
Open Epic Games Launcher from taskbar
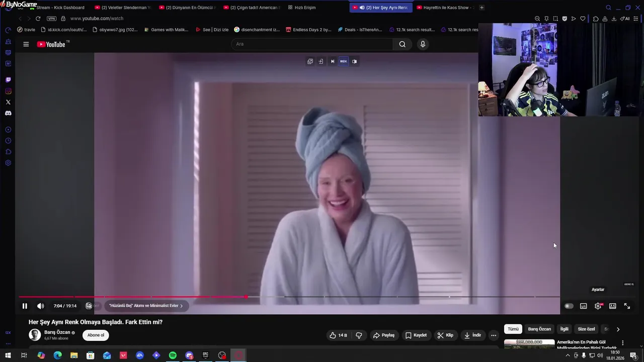tap(205, 355)
